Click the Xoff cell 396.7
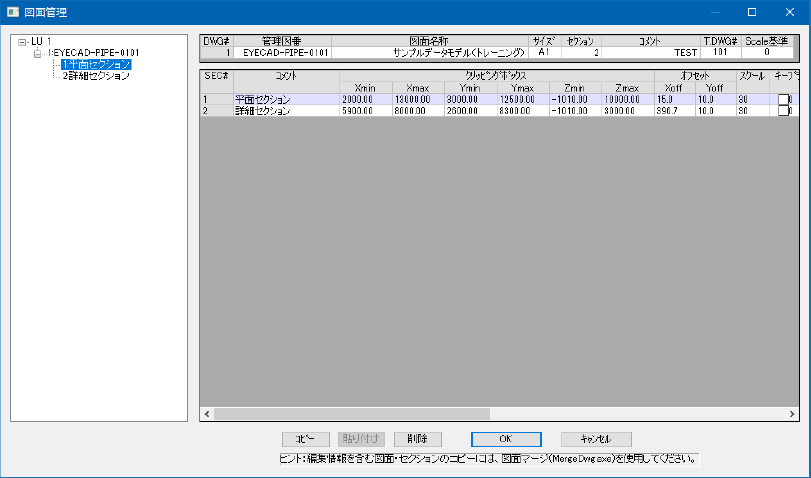Image resolution: width=811 pixels, height=478 pixels. tap(675, 110)
